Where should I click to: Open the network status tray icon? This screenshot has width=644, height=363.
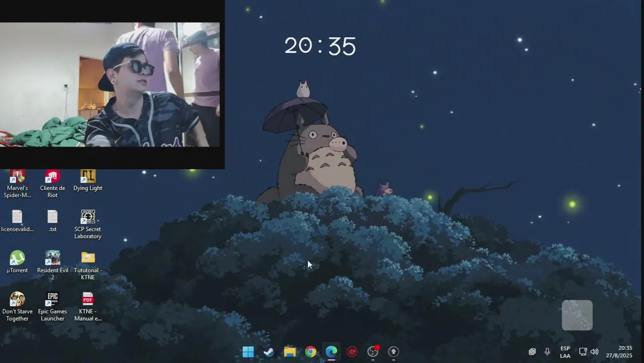pos(583,352)
